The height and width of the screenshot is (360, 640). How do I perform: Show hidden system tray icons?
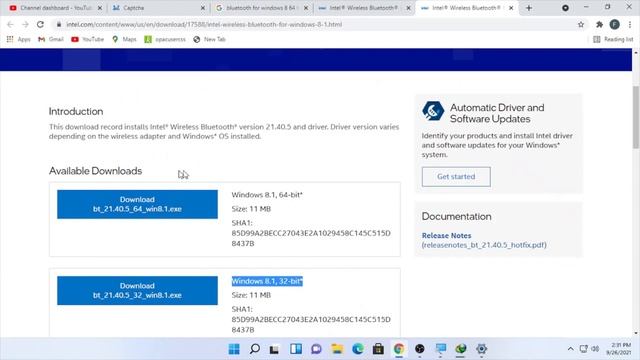click(x=570, y=349)
